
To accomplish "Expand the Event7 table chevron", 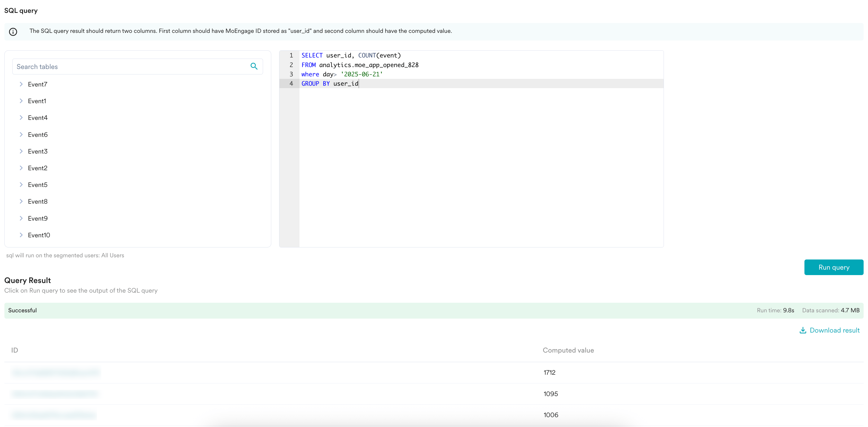I will [x=21, y=84].
